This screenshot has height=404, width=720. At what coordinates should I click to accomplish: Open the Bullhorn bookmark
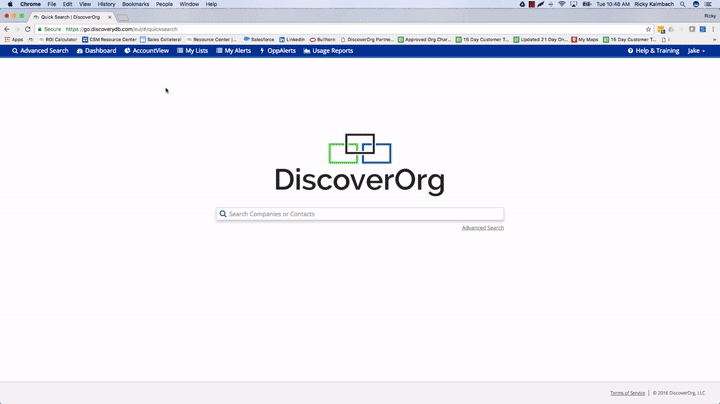point(322,39)
